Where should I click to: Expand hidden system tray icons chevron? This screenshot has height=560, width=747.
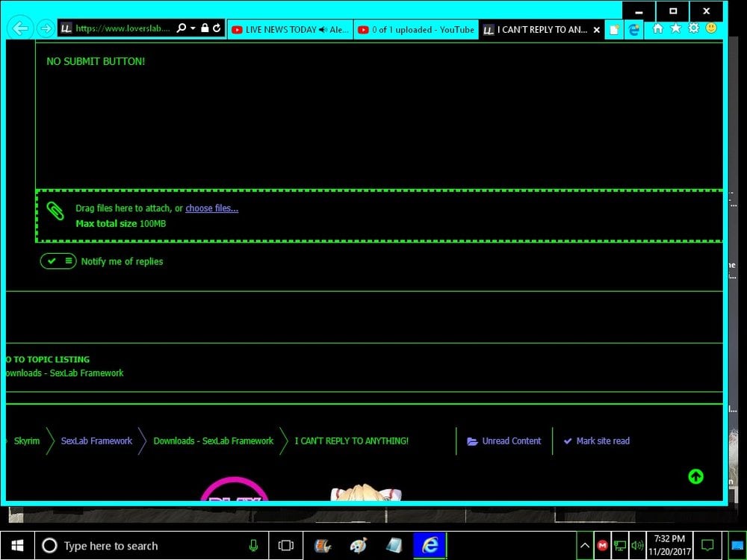[585, 546]
